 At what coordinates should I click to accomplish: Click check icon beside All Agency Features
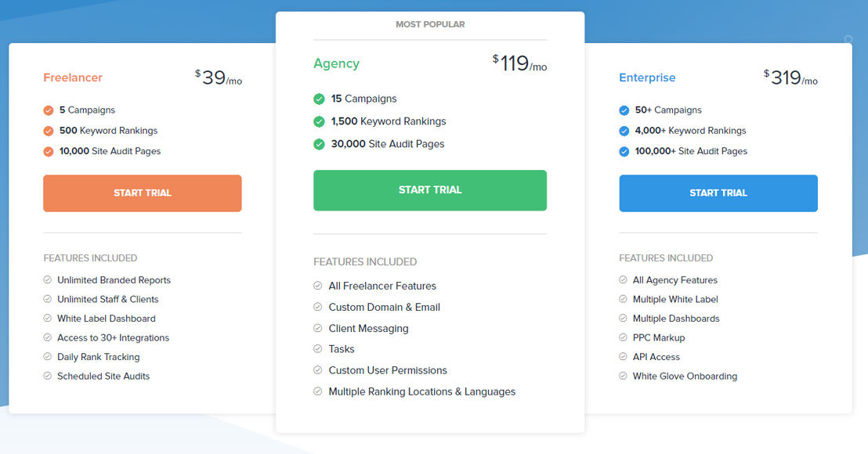624,279
